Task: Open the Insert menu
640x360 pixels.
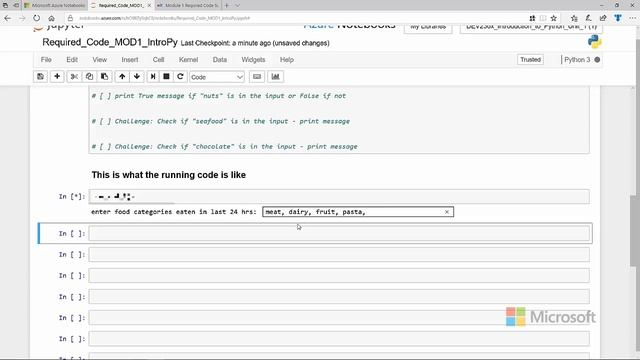Action: 130,60
